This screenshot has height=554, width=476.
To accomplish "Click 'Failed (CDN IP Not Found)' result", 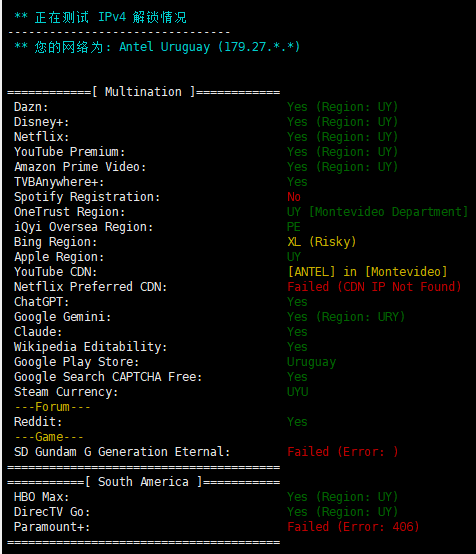I will click(375, 287).
